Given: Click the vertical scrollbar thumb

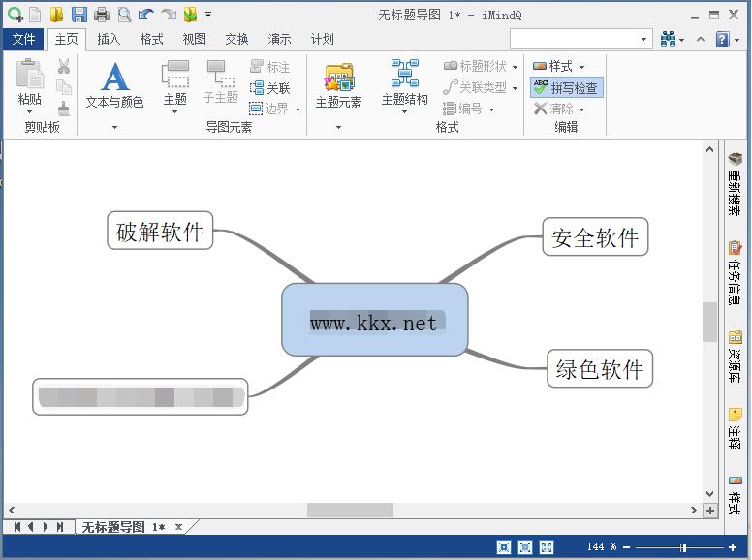Looking at the screenshot, I should coord(709,322).
